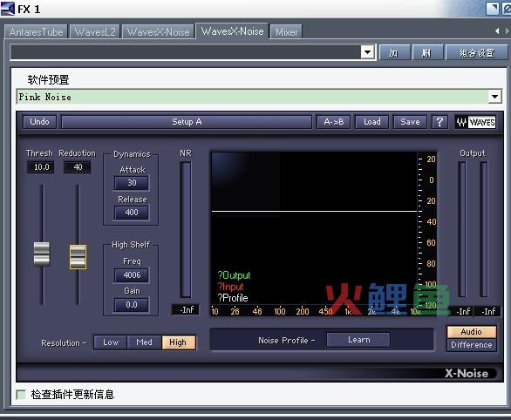511x420 pixels.
Task: Select Difference output monitoring mode
Action: tap(472, 345)
